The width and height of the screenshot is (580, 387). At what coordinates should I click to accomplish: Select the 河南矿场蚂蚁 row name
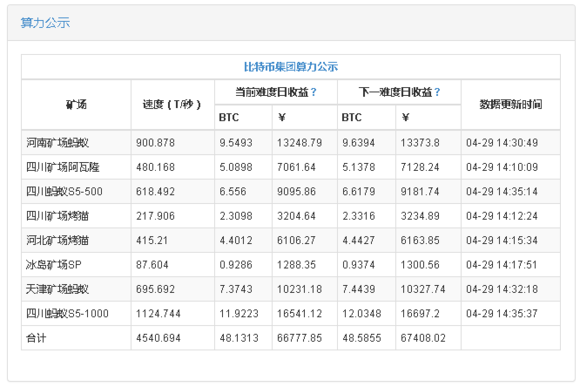point(57,142)
